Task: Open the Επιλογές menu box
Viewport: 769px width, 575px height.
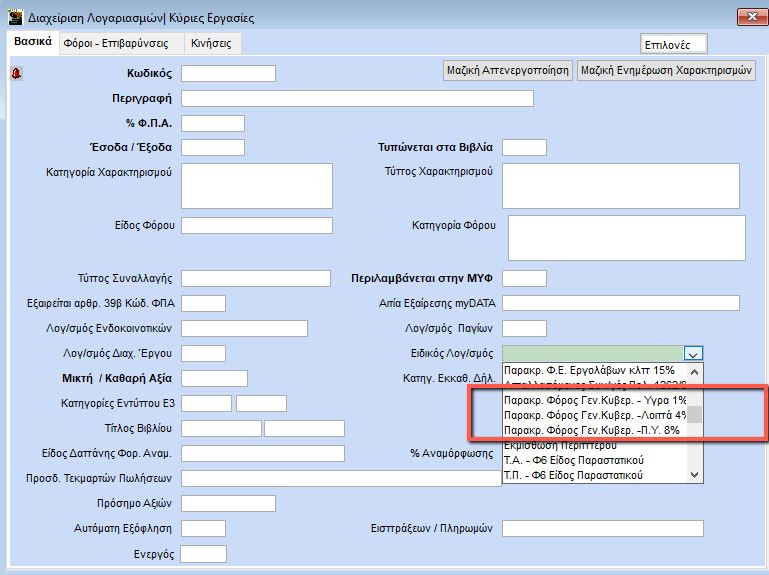Action: (673, 44)
